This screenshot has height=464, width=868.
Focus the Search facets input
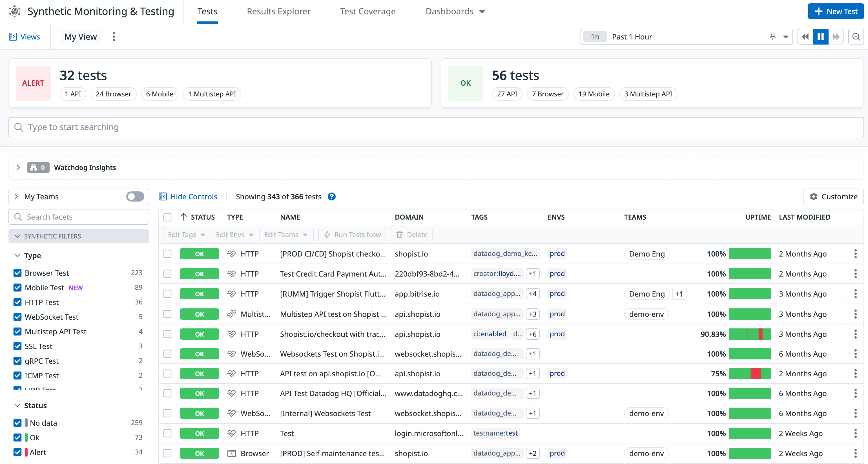click(x=79, y=217)
